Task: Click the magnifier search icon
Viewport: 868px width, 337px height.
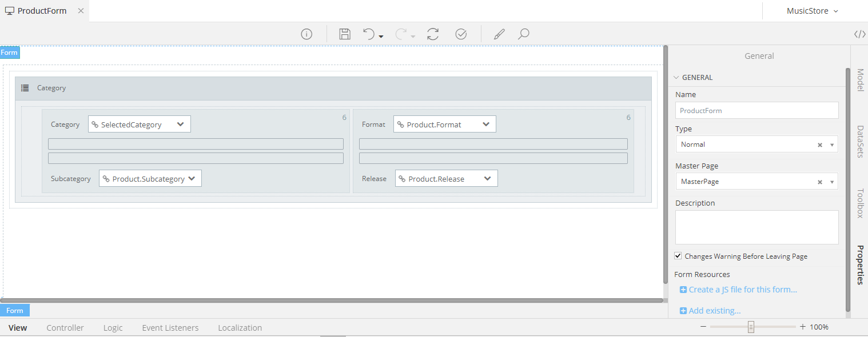Action: 523,34
